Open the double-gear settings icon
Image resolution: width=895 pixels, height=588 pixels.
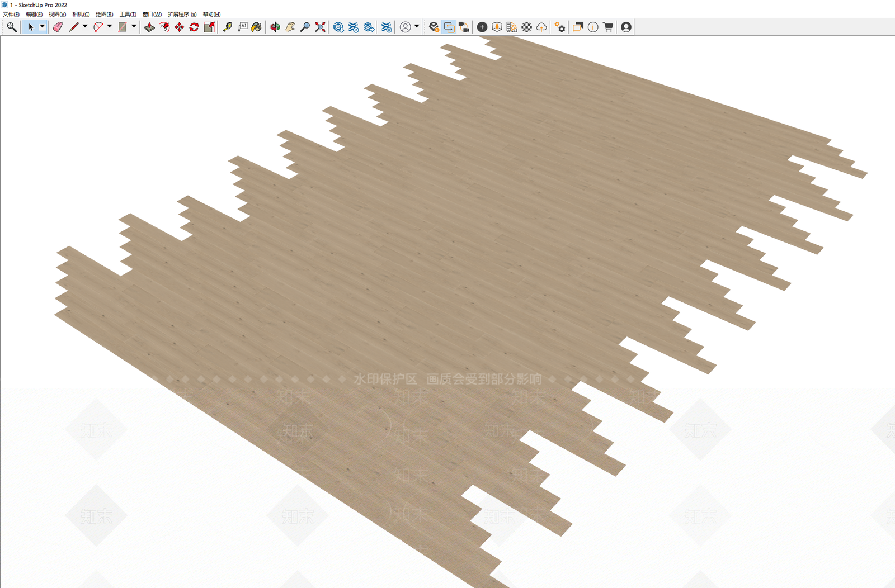(560, 27)
